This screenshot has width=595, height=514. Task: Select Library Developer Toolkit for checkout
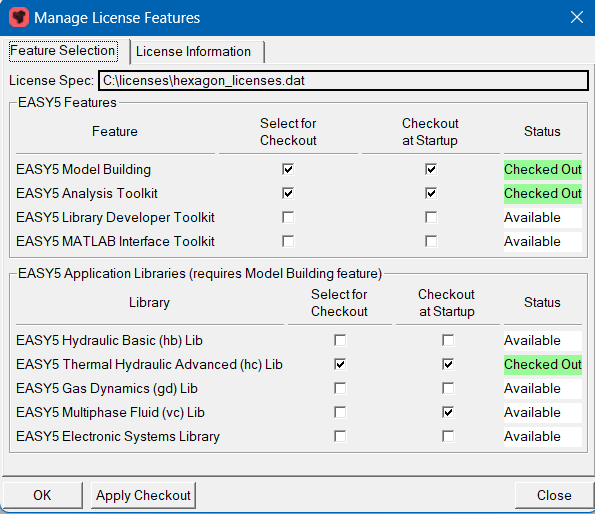pyautogui.click(x=288, y=217)
